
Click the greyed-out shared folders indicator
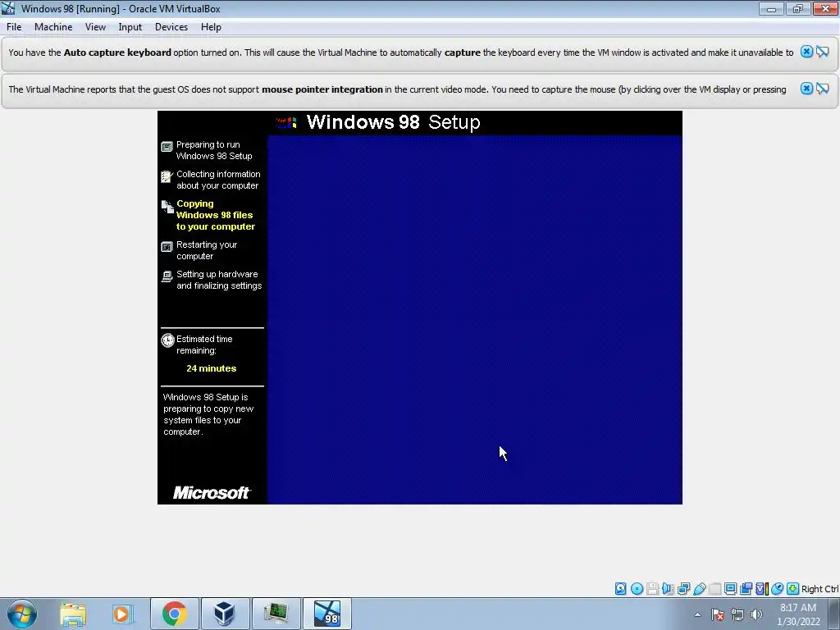click(714, 589)
